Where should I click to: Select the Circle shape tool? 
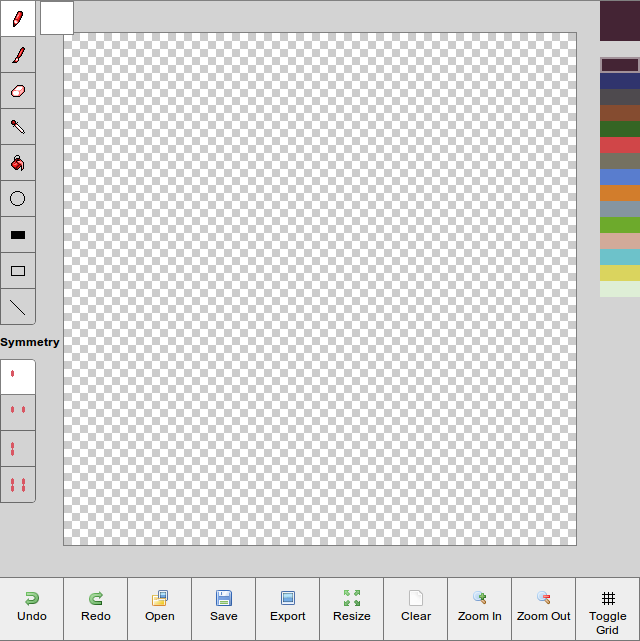[x=18, y=198]
